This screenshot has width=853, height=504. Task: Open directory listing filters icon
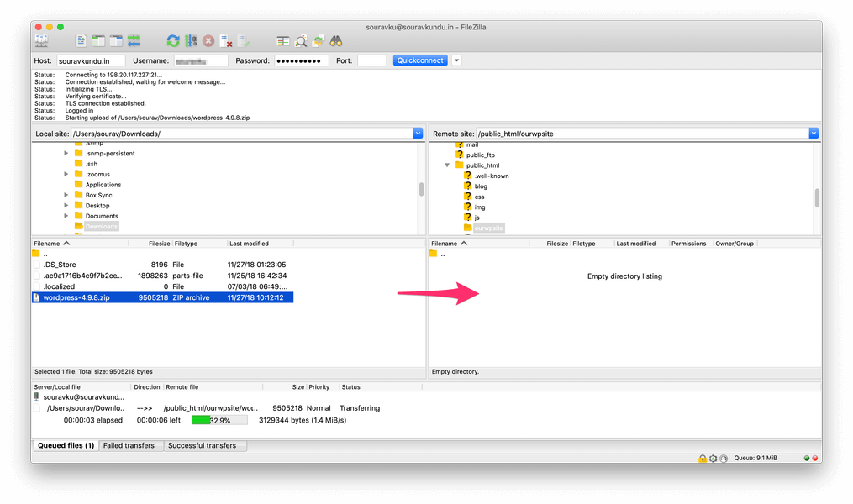click(283, 41)
